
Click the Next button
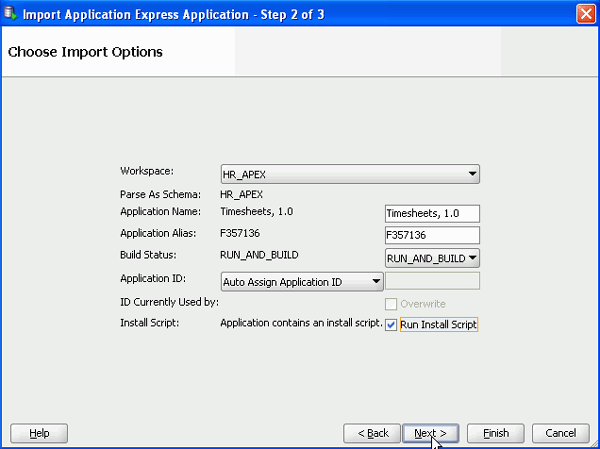click(x=430, y=433)
